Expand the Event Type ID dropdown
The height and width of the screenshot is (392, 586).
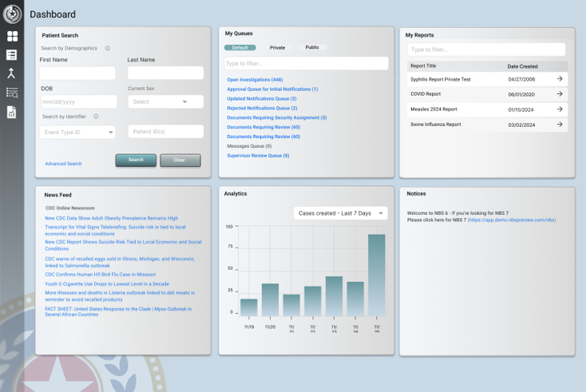pos(77,133)
